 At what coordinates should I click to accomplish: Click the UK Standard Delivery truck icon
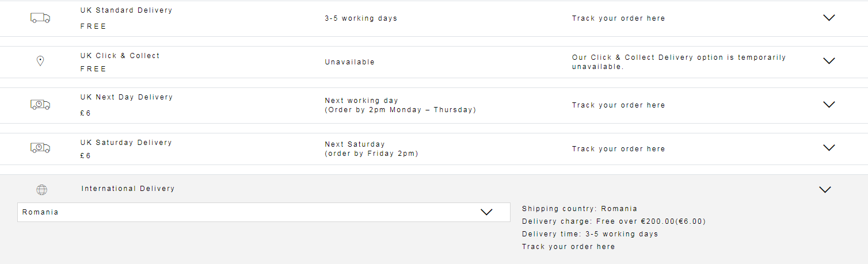tap(40, 18)
